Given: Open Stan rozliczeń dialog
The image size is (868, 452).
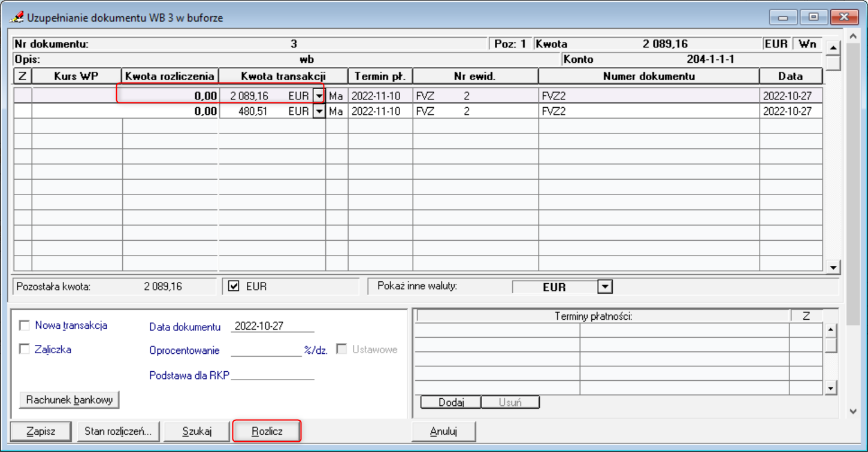Looking at the screenshot, I should 118,431.
